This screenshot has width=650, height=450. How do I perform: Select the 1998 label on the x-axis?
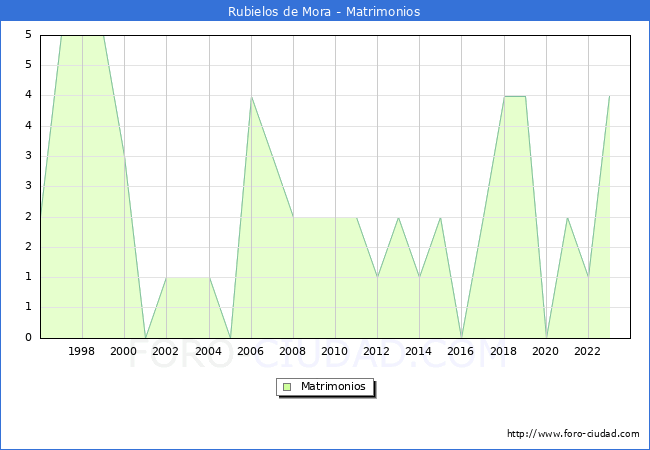pos(82,351)
